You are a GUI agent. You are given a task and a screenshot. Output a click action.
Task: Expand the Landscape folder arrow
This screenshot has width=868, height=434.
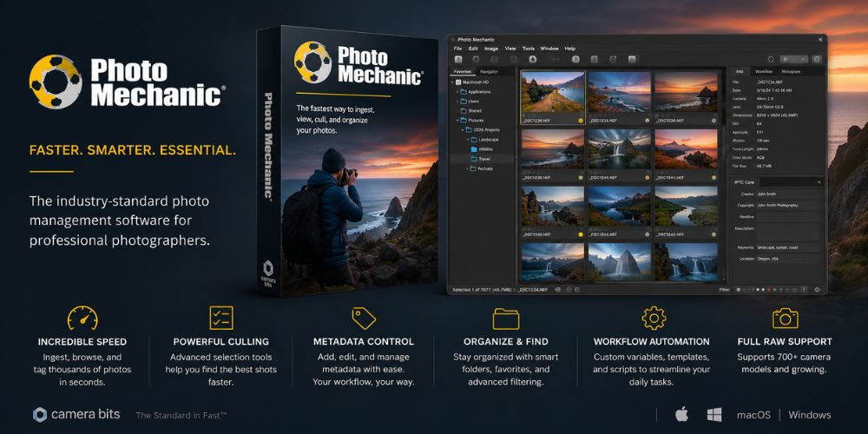click(467, 140)
